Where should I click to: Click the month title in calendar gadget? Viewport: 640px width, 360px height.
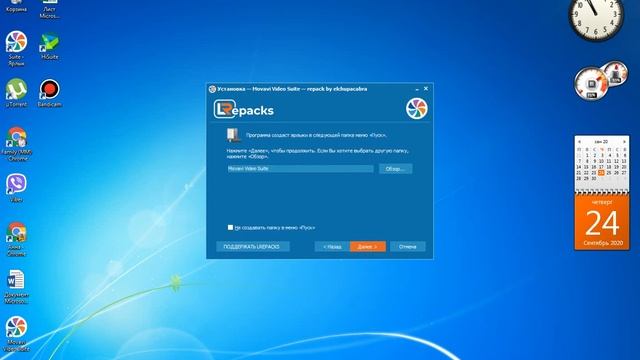(601, 142)
